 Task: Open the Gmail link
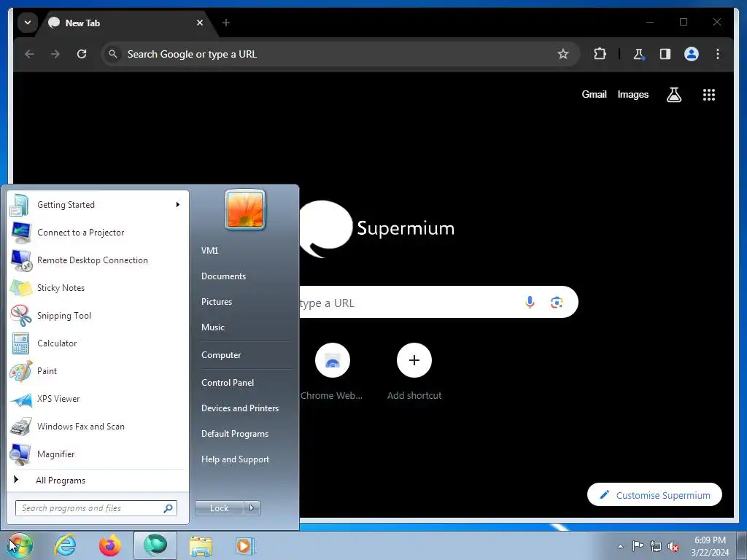594,94
